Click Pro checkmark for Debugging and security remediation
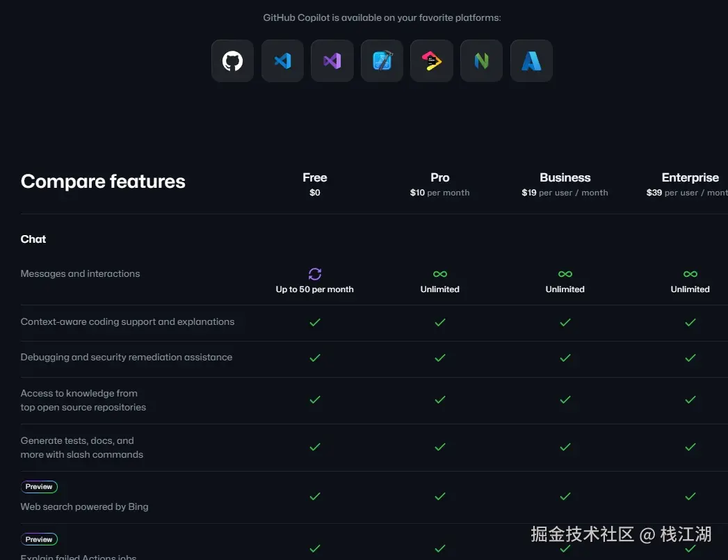This screenshot has height=560, width=728. pos(439,358)
